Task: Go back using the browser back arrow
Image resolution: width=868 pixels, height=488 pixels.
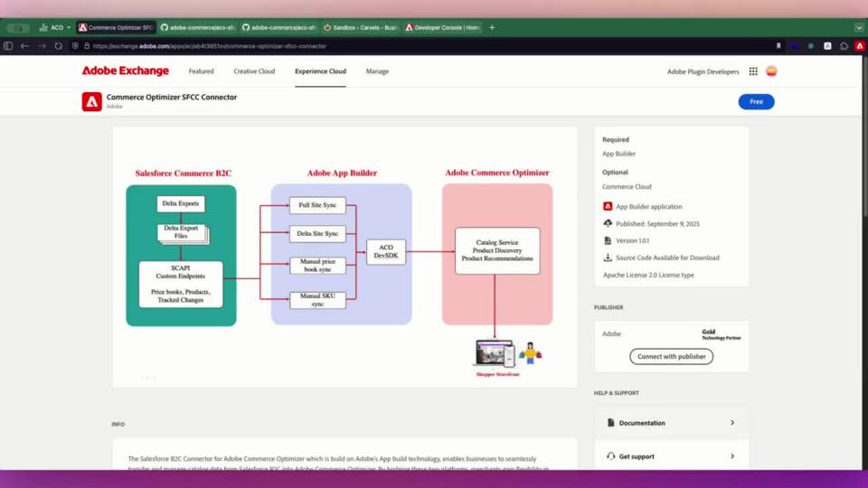Action: pyautogui.click(x=24, y=46)
